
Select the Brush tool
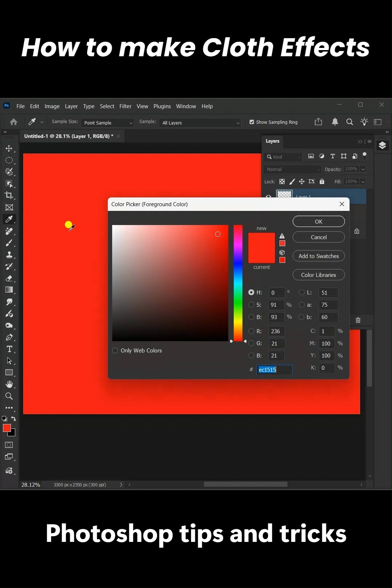[9, 243]
